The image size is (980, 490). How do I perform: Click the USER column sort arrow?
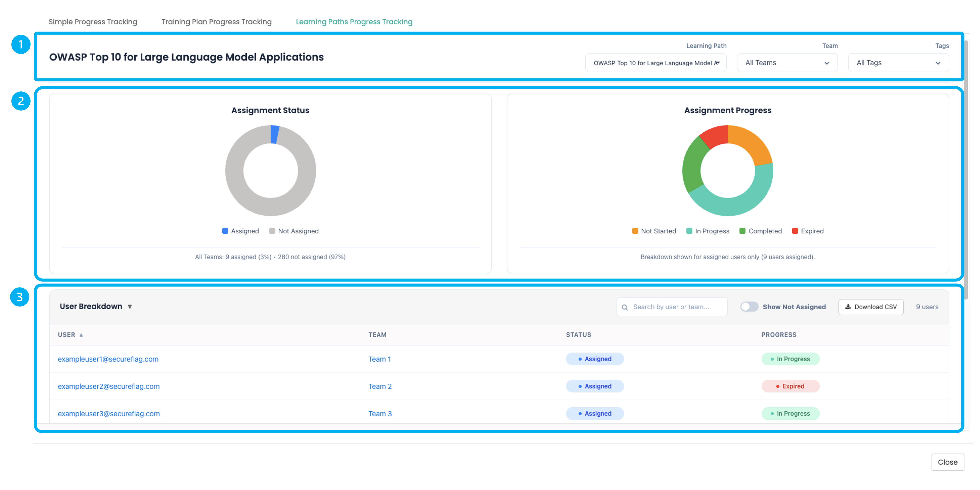81,335
